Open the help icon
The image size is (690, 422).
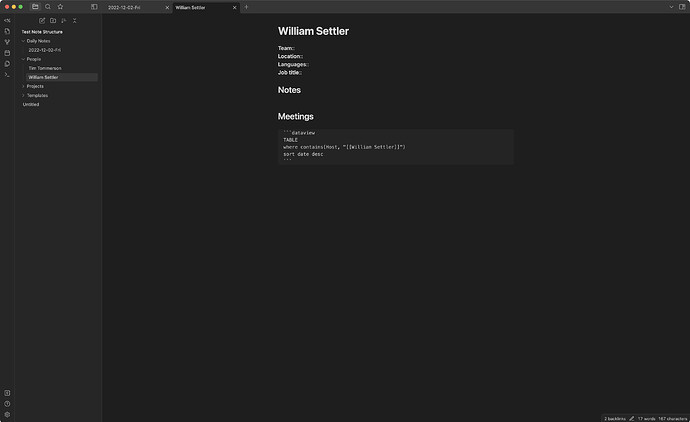(x=7, y=404)
